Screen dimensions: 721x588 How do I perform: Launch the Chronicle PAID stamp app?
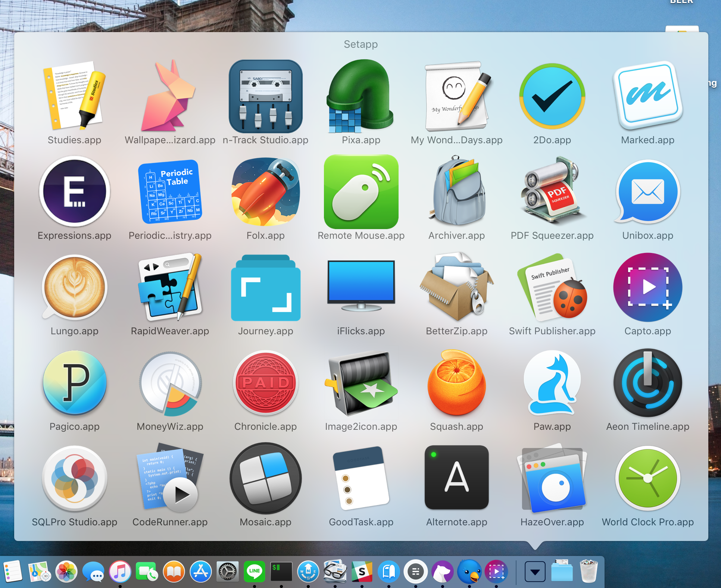265,383
